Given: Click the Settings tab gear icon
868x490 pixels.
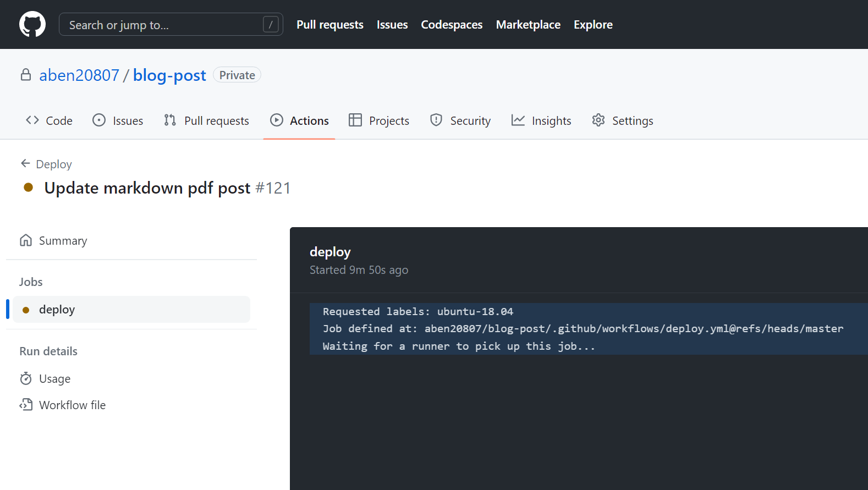Looking at the screenshot, I should coord(598,120).
